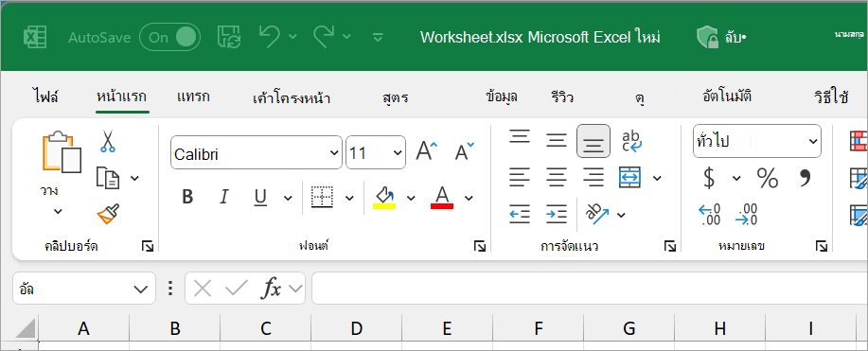Decrease font size with small A icon
The height and width of the screenshot is (351, 868).
[x=464, y=150]
